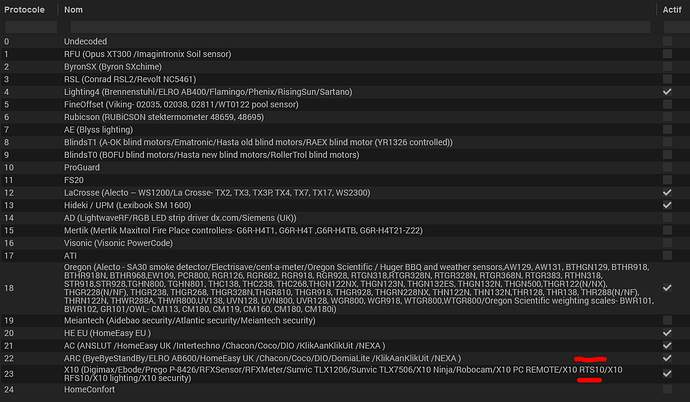This screenshot has height=402, width=690.
Task: Disable the Oregon protocol checkbox
Action: click(x=667, y=288)
